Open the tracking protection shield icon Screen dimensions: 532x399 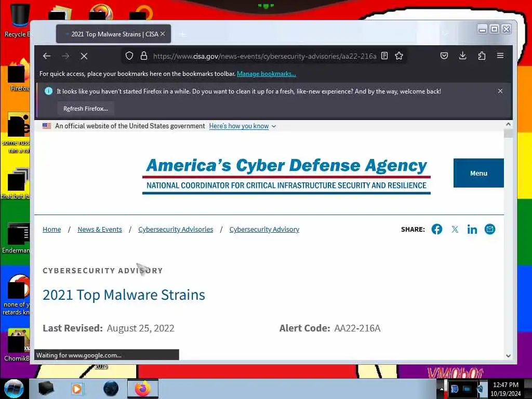129,56
